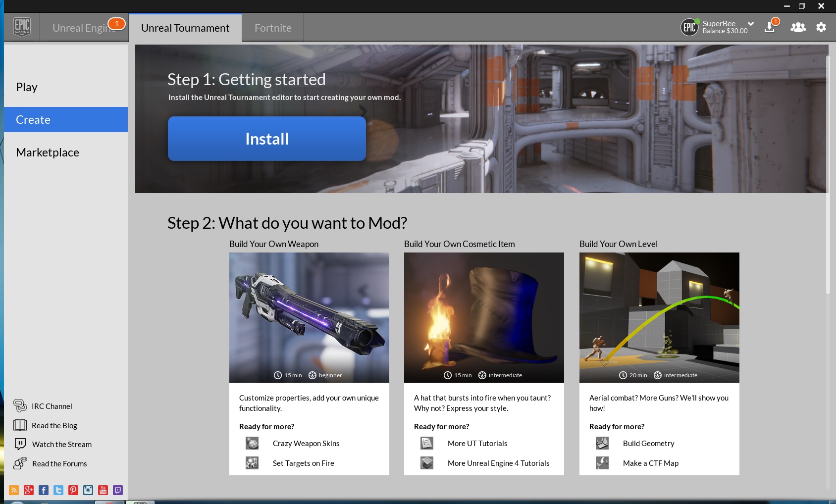This screenshot has width=836, height=504.
Task: Click the Unreal Engine tab notification badge
Action: coord(117,23)
